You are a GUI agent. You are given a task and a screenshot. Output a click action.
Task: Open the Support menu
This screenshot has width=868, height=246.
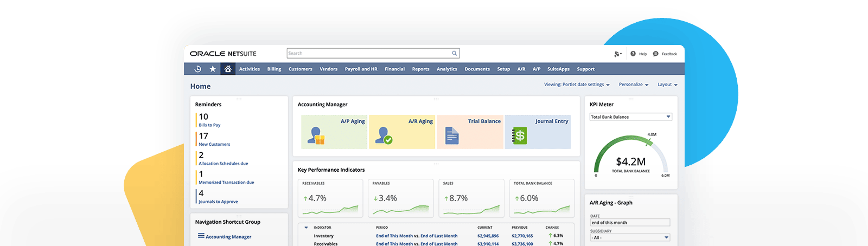(585, 69)
